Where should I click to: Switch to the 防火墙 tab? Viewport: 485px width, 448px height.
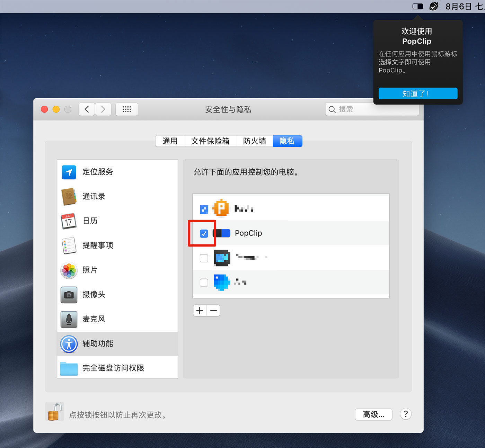pos(255,141)
